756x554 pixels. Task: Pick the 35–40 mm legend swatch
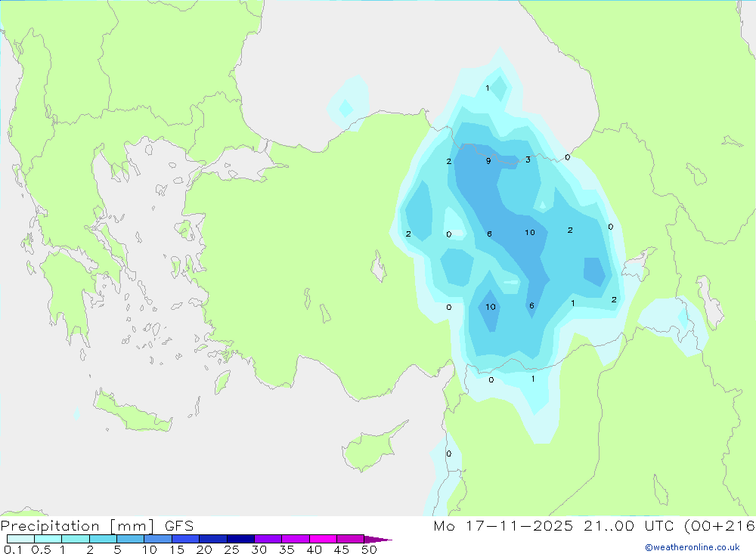[296, 539]
